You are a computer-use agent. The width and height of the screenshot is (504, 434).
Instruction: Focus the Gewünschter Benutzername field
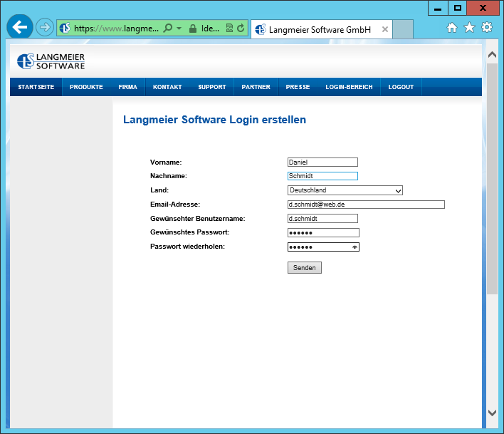(x=322, y=219)
